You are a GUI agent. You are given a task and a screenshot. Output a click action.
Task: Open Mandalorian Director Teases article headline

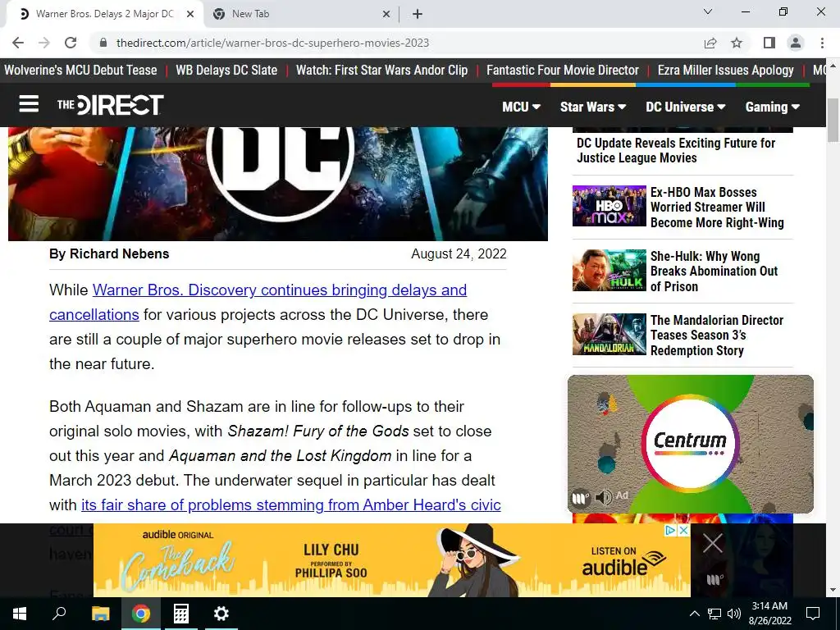(x=717, y=336)
